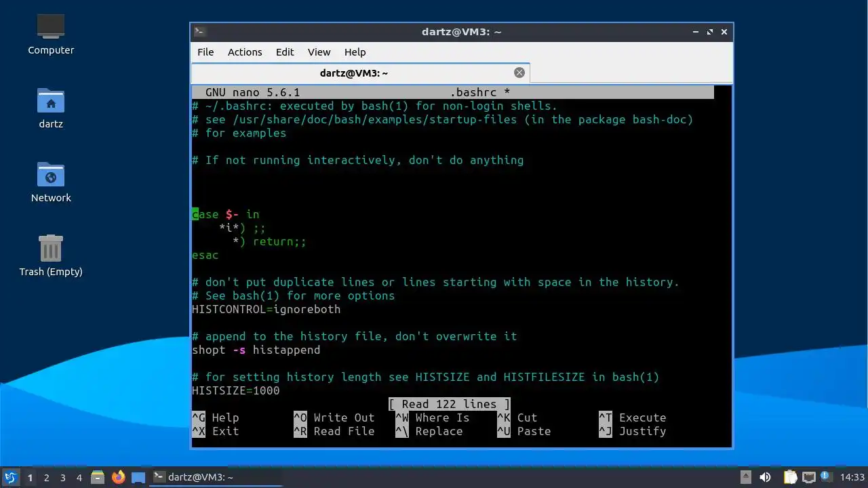Close the terminal window
The height and width of the screenshot is (488, 868).
pyautogui.click(x=724, y=31)
